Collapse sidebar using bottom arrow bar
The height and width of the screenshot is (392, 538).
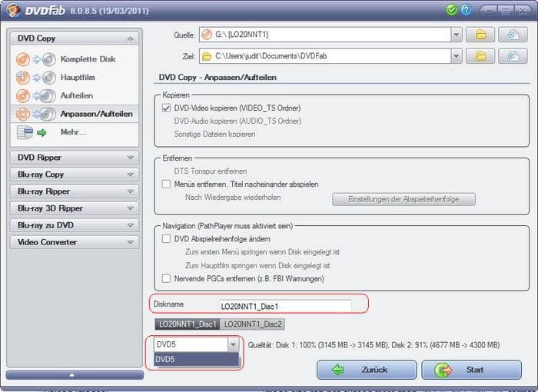75,375
